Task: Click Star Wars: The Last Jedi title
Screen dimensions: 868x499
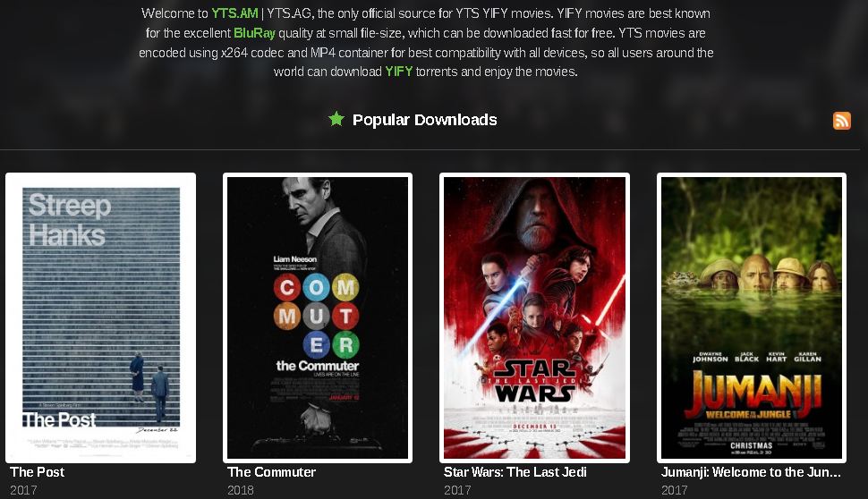Action: (515, 472)
